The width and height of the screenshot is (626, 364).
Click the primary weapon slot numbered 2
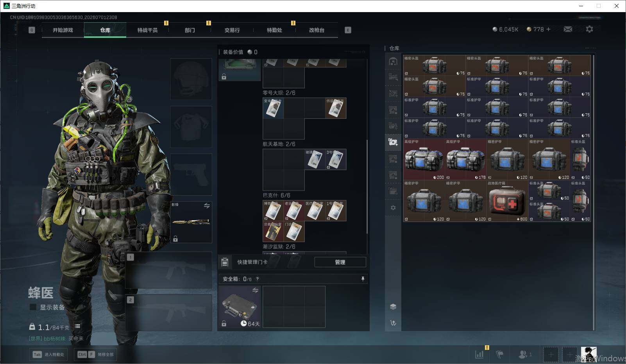pyautogui.click(x=168, y=312)
